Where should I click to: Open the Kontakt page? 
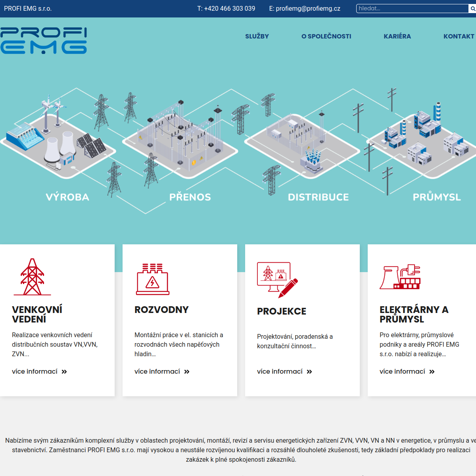click(x=459, y=36)
